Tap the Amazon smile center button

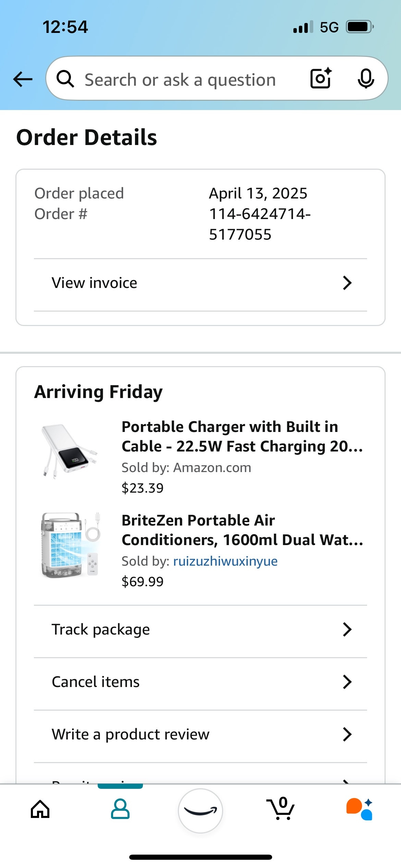(x=200, y=810)
